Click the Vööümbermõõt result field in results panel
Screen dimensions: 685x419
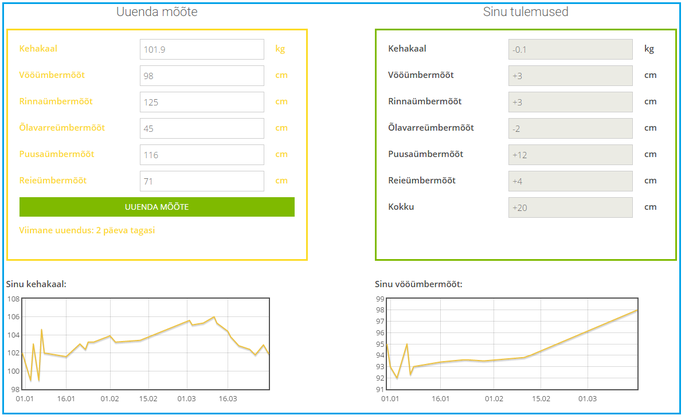[570, 76]
